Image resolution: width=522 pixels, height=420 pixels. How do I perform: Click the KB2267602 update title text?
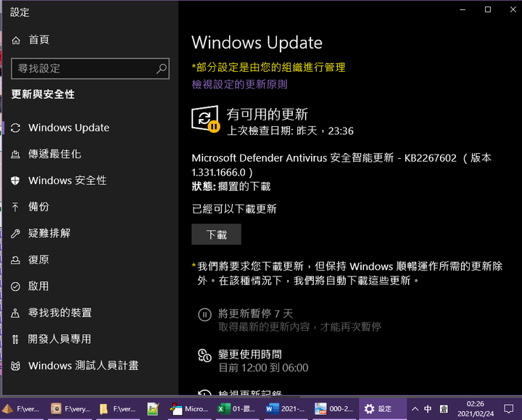pos(341,165)
